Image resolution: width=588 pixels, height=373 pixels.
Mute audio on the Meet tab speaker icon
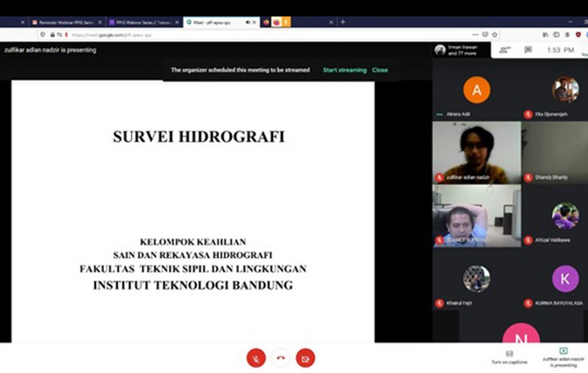point(247,22)
